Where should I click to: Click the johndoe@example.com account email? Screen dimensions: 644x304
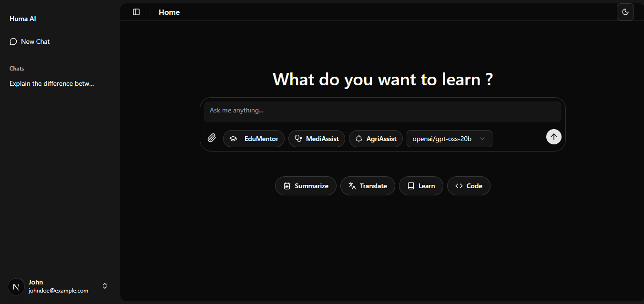[x=58, y=291]
